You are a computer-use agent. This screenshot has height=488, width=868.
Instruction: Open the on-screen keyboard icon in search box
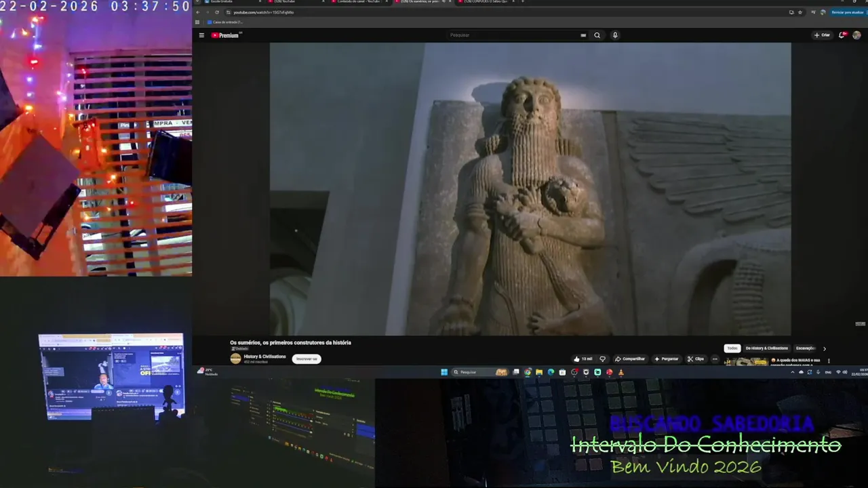tap(583, 35)
